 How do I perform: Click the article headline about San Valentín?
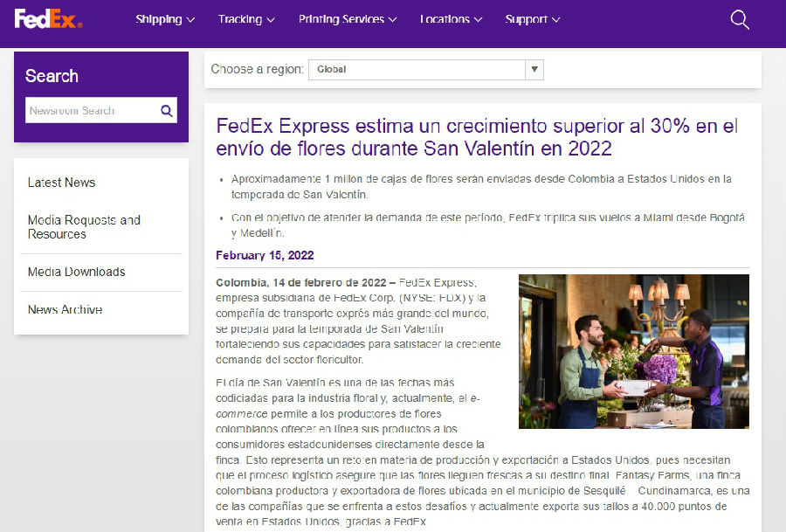(477, 137)
